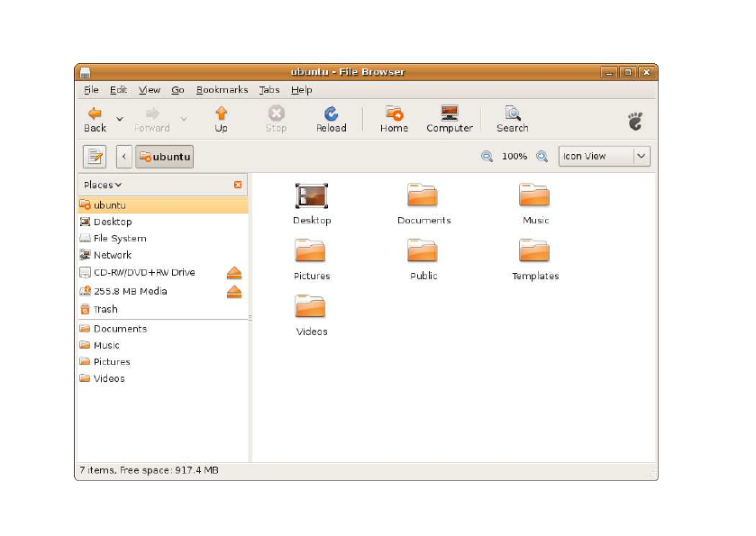Close the Places side pane

click(238, 185)
